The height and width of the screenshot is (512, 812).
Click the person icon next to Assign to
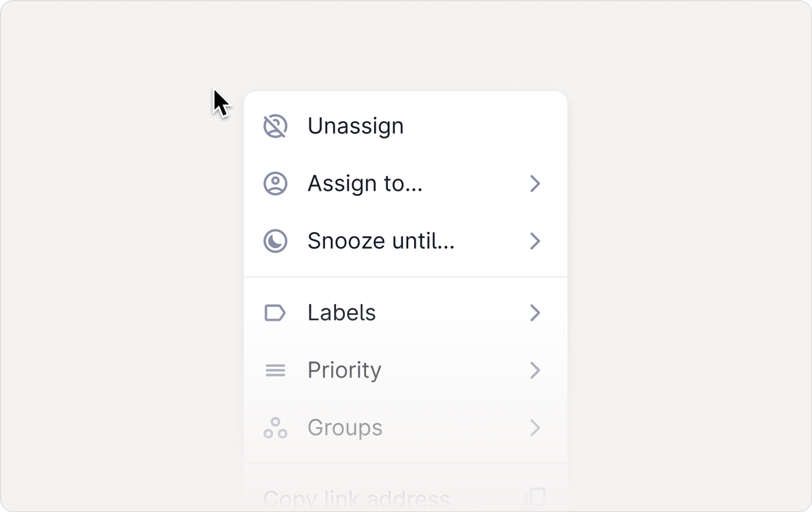point(276,183)
